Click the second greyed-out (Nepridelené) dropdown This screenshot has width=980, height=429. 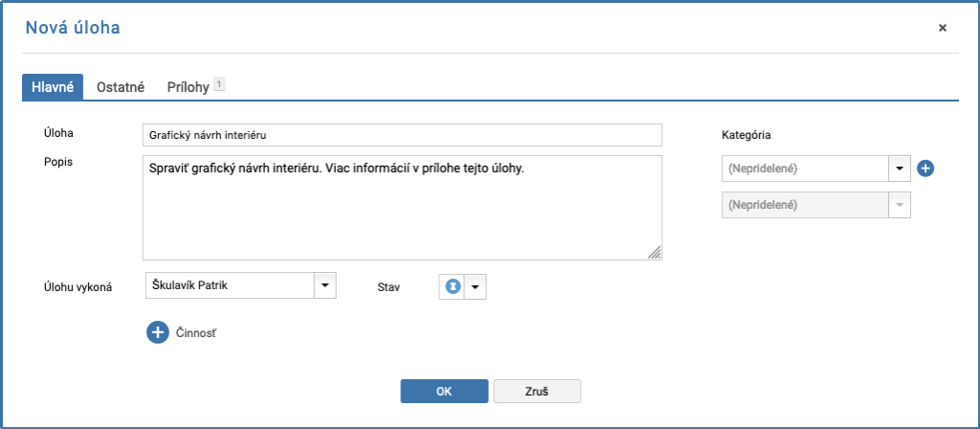tap(816, 205)
